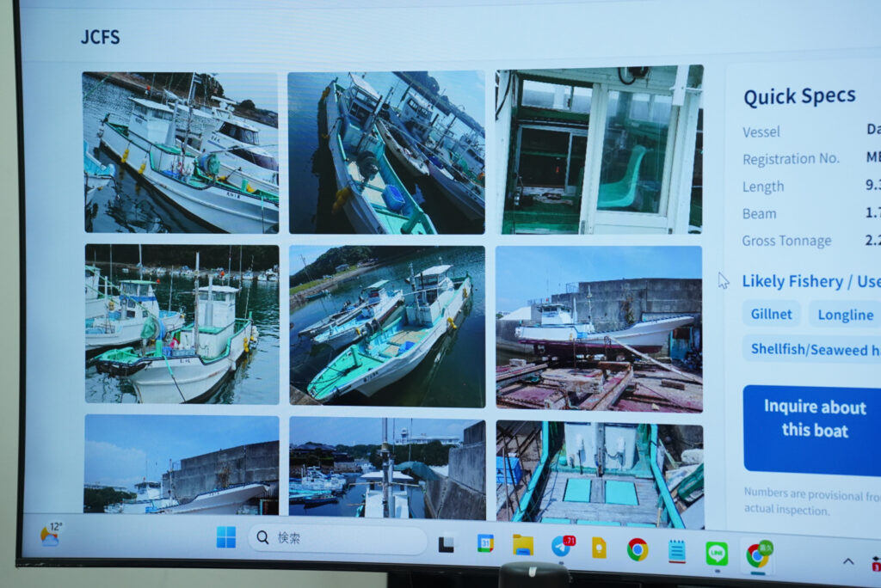Click the JCFS site logo
Screen dimensions: 881x588
tap(100, 37)
